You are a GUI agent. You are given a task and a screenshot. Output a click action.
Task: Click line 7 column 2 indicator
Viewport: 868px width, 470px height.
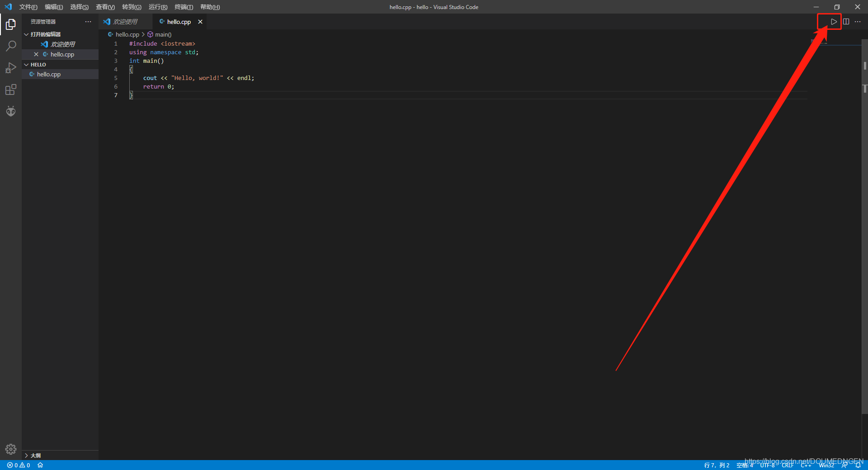pos(717,465)
